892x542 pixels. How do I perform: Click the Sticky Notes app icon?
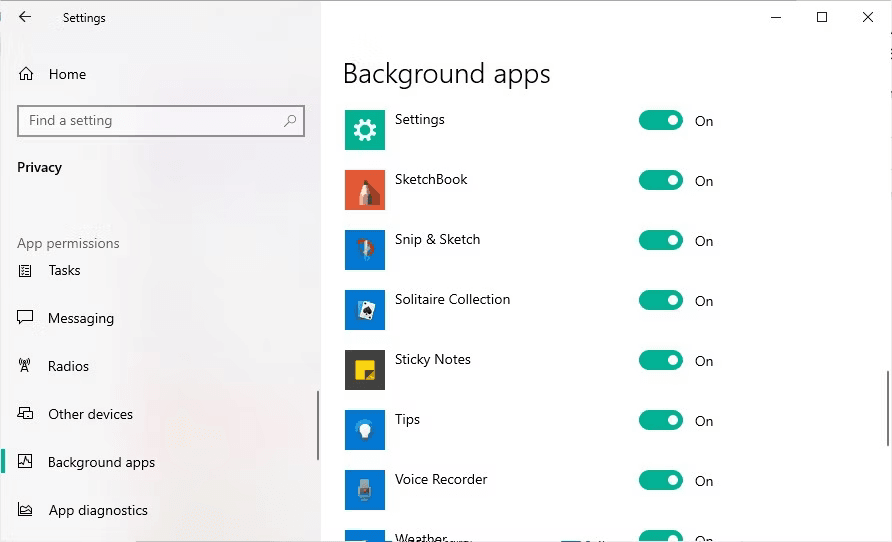365,370
